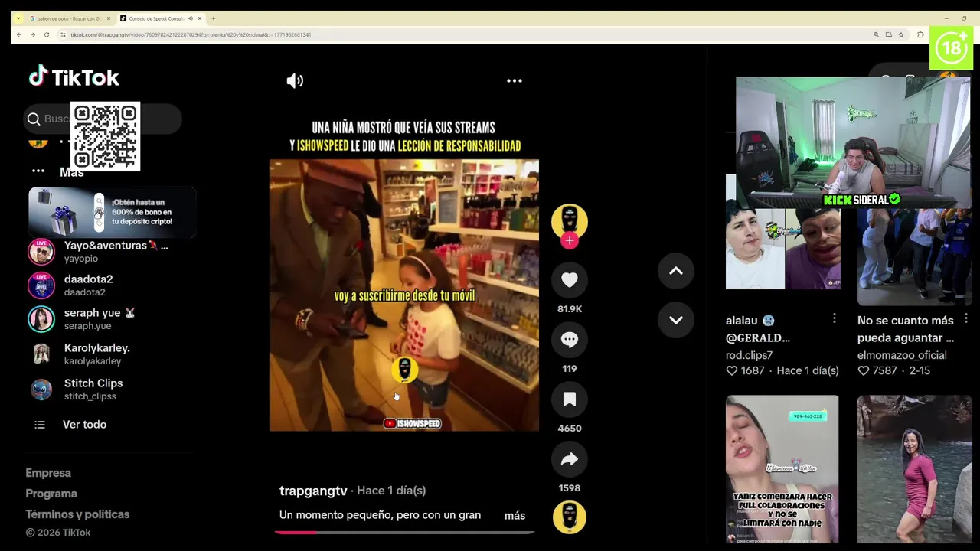Open the trapgangtv profile avatar
The image size is (980, 551).
570,220
